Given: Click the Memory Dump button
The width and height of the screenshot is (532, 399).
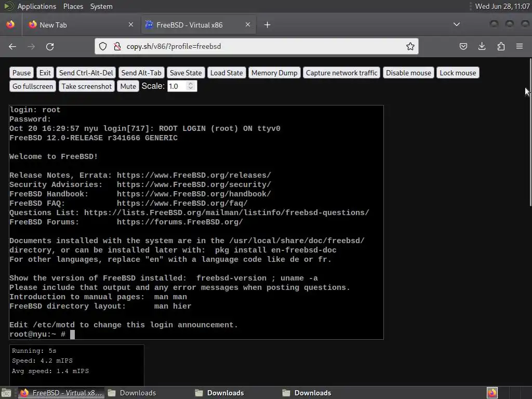Looking at the screenshot, I should pyautogui.click(x=274, y=73).
